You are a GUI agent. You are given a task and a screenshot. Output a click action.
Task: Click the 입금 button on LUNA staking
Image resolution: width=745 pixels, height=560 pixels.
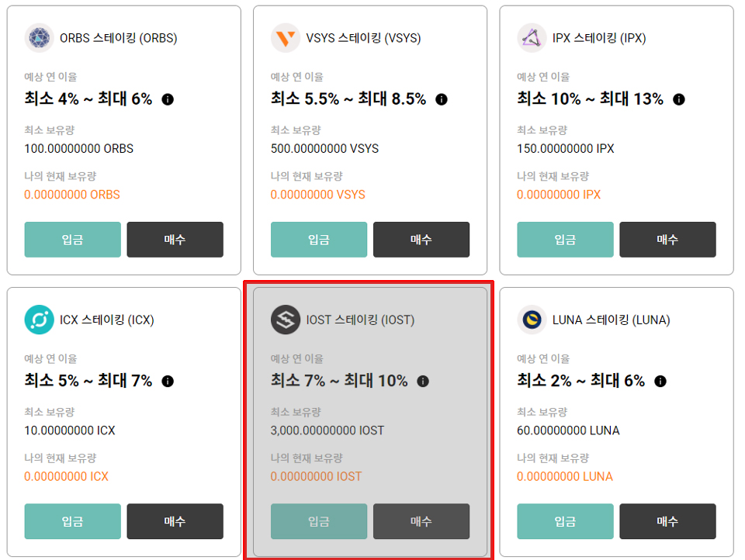click(x=564, y=521)
